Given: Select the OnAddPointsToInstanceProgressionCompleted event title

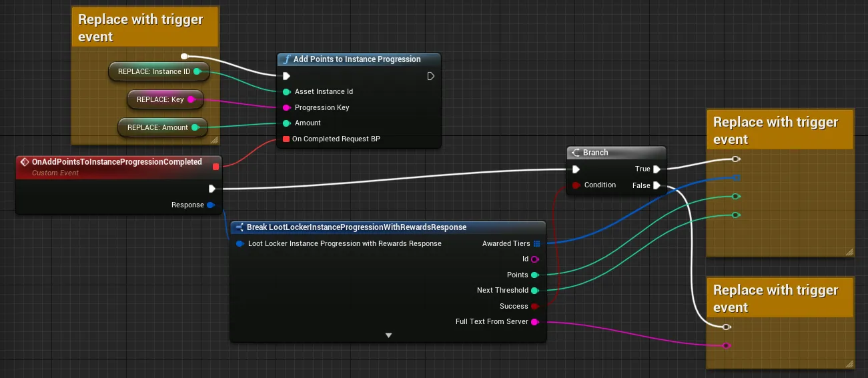Looking at the screenshot, I should [x=117, y=162].
